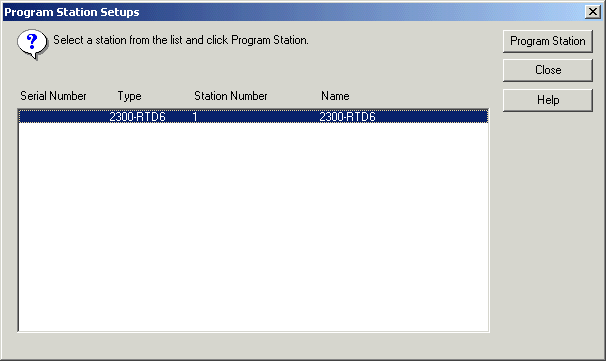Click the Type column header
606x361 pixels.
[x=129, y=96]
